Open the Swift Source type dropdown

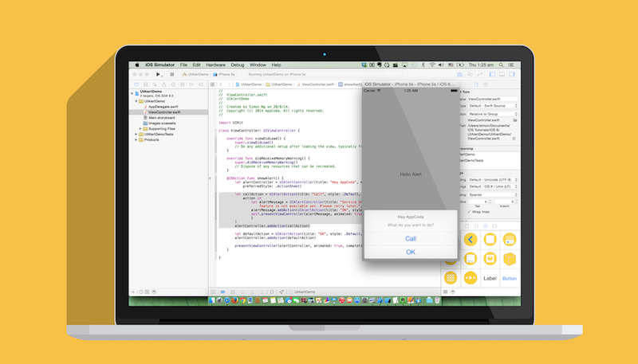(493, 105)
